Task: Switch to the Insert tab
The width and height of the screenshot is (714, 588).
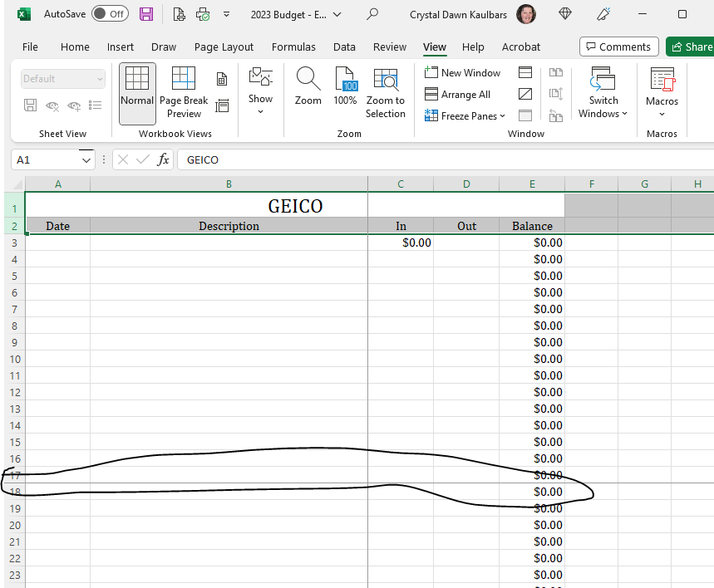Action: click(x=121, y=47)
